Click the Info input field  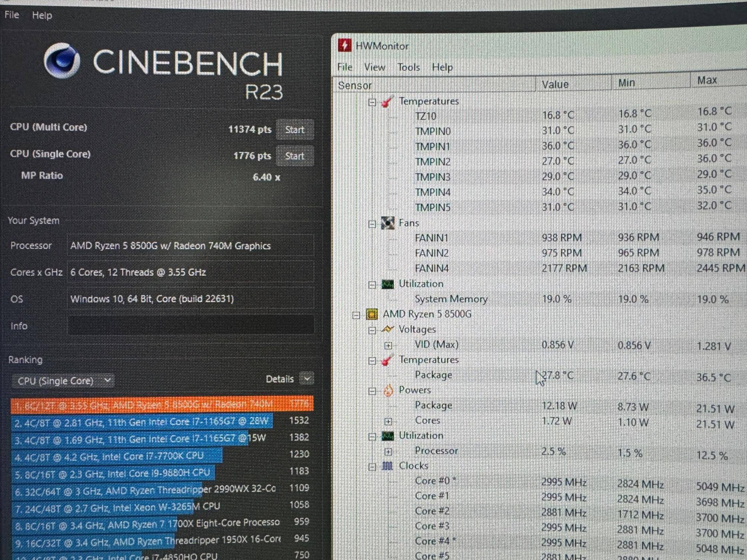click(x=190, y=325)
